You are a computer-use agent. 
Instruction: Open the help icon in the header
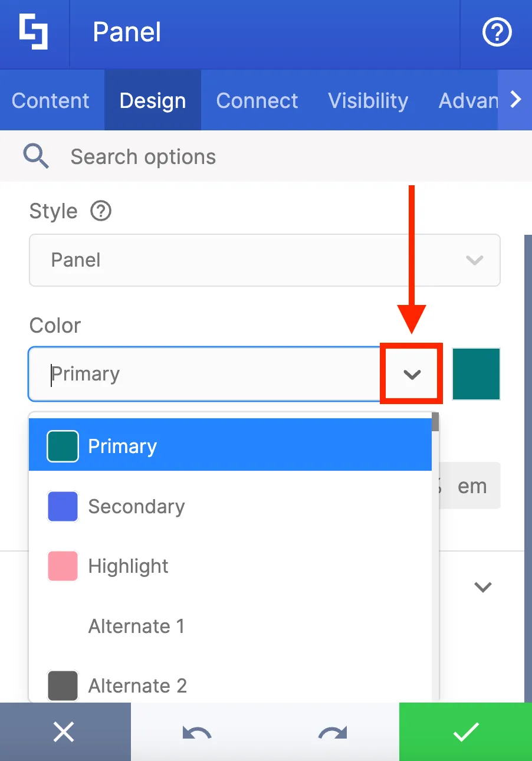(x=497, y=32)
